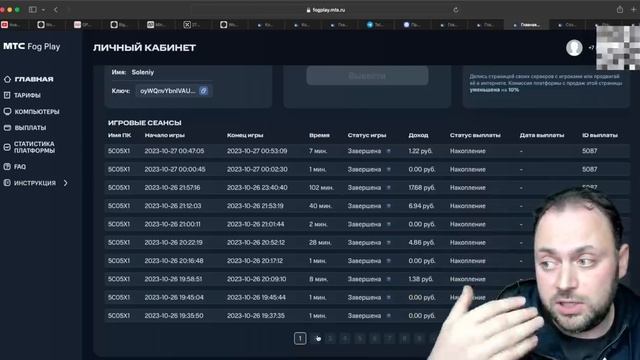Screen dimensions: 640x360
Task: Click the stats icon beside Статистика платформы
Action: coord(7,147)
